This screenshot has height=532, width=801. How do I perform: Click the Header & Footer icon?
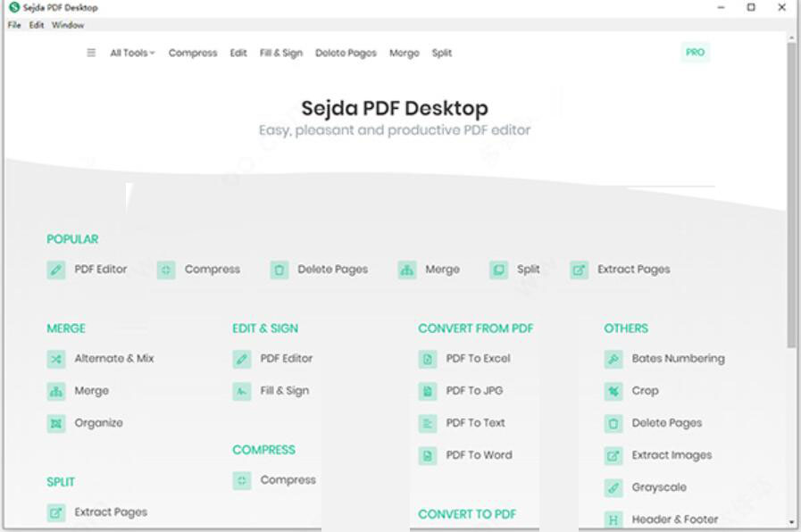[x=613, y=520]
